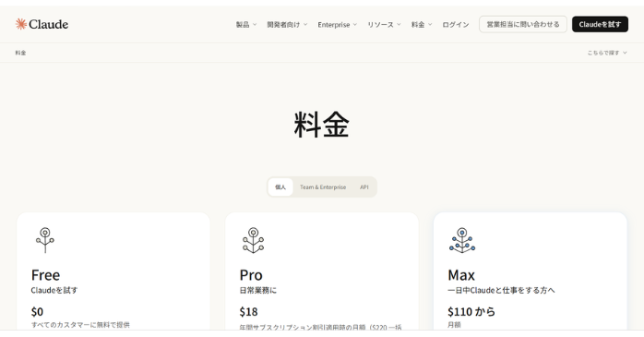Viewport: 644px width, 337px height.
Task: Select the 個人 pricing tab
Action: pyautogui.click(x=280, y=187)
